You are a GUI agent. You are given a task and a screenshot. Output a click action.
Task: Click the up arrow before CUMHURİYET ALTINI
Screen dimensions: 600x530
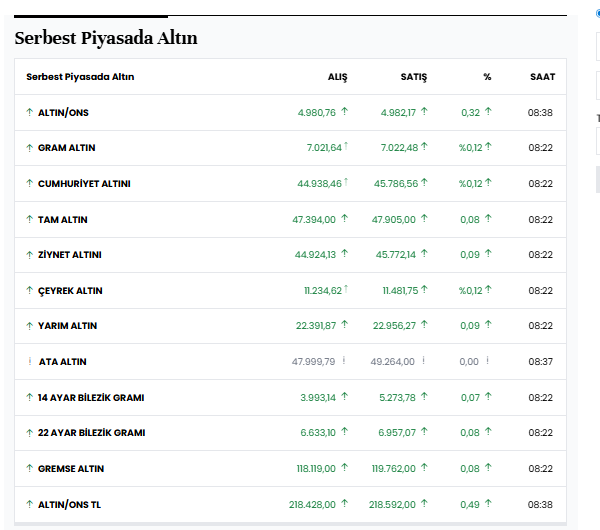(x=29, y=184)
